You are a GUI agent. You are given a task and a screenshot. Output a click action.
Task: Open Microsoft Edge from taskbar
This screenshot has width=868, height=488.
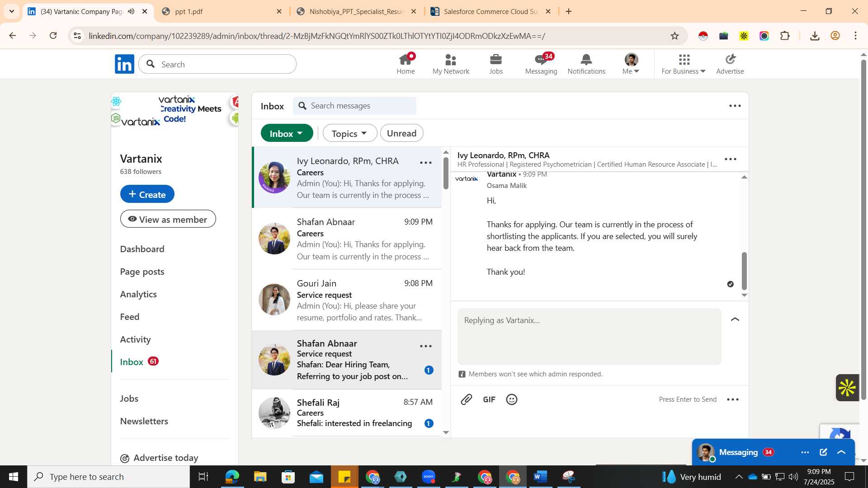point(232,477)
